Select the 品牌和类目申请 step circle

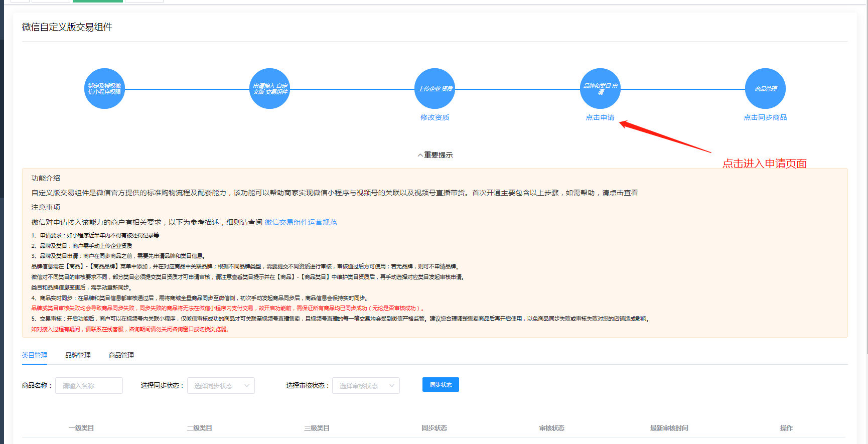[x=600, y=89]
